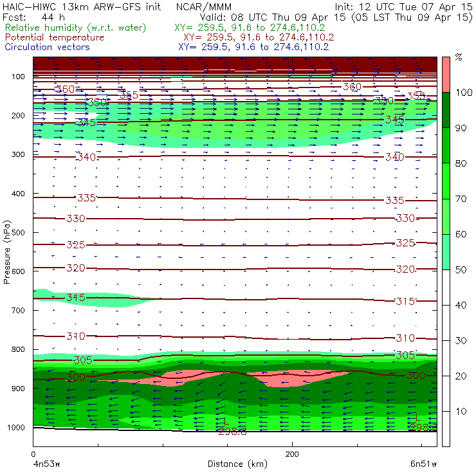Click the colorbar '40' label
The width and height of the screenshot is (476, 476).
coord(461,306)
